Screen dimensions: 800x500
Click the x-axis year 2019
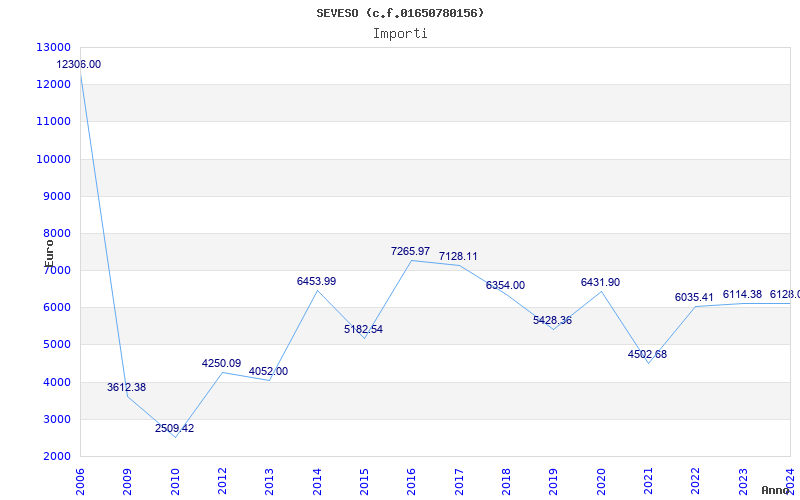coord(554,481)
